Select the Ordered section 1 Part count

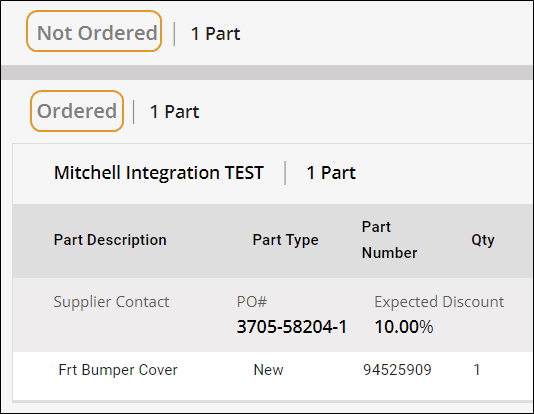pos(175,112)
